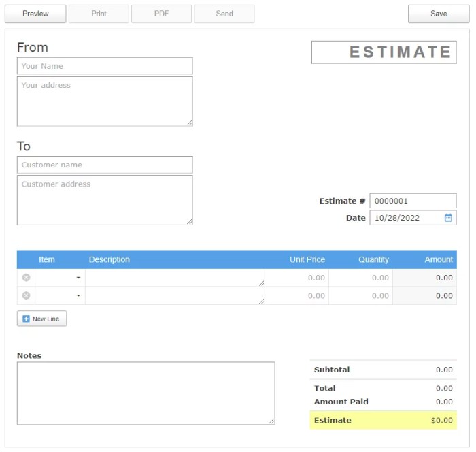This screenshot has height=452, width=476.
Task: Click the PDF button
Action: point(161,14)
